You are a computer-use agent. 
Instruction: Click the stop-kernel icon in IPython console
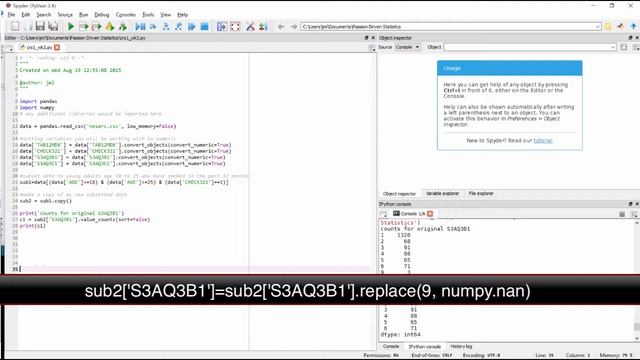622,214
